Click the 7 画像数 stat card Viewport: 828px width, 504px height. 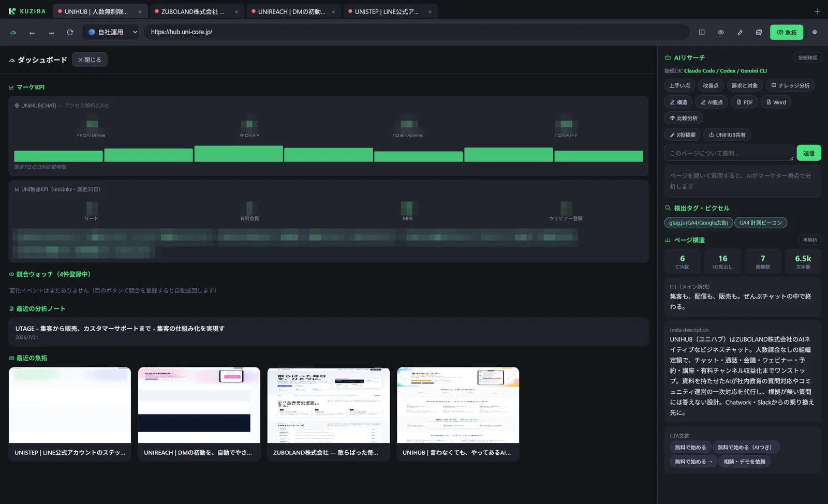[x=763, y=261]
